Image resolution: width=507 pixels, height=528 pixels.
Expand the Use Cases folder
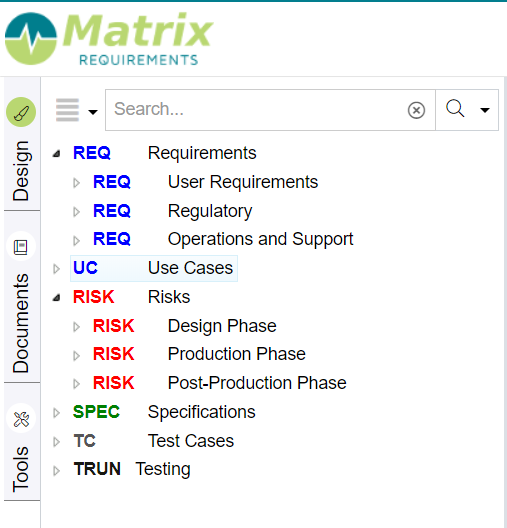click(57, 269)
